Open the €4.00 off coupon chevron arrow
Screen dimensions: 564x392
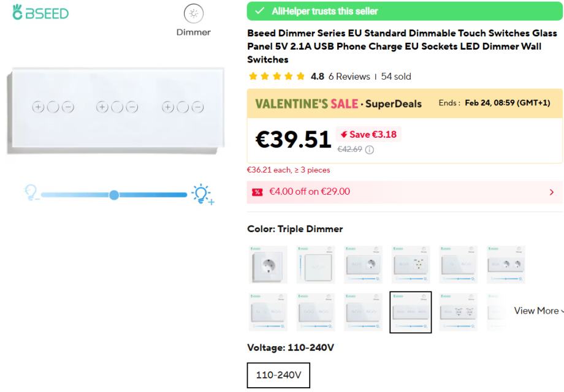pyautogui.click(x=551, y=192)
